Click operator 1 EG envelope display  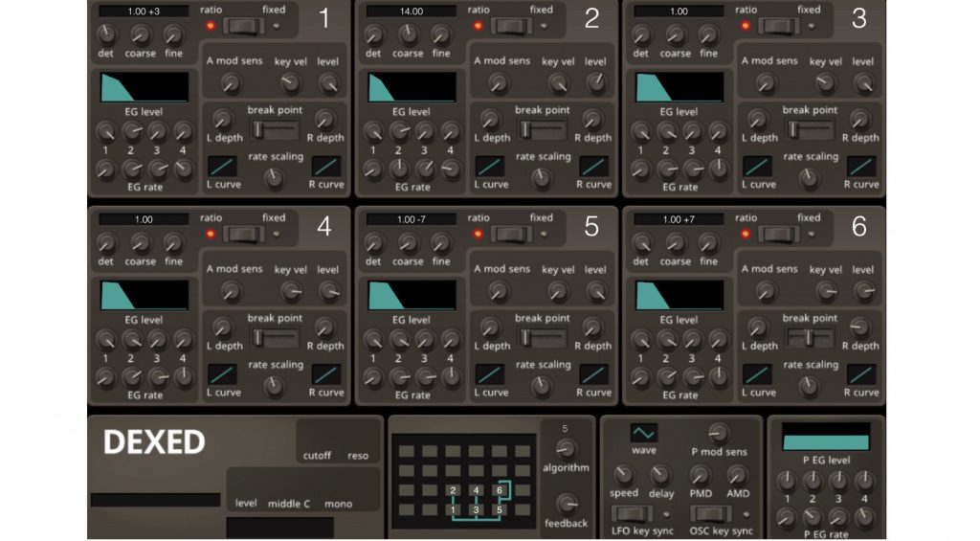tap(145, 87)
